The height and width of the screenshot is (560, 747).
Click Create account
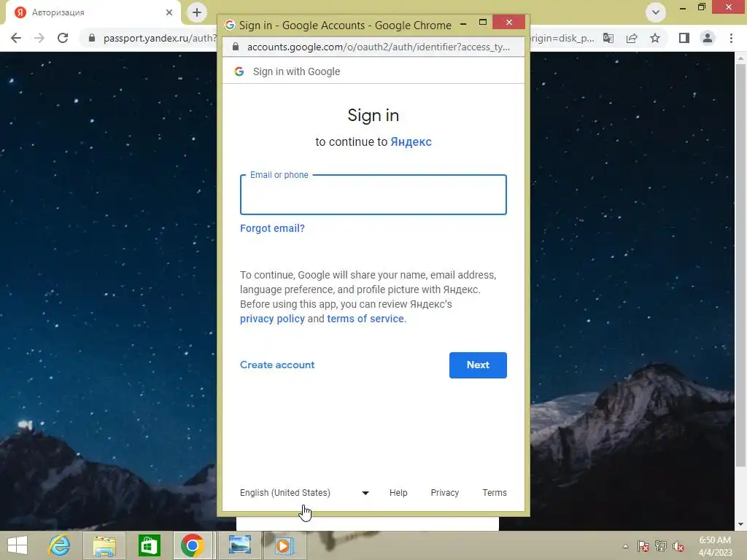[277, 365]
